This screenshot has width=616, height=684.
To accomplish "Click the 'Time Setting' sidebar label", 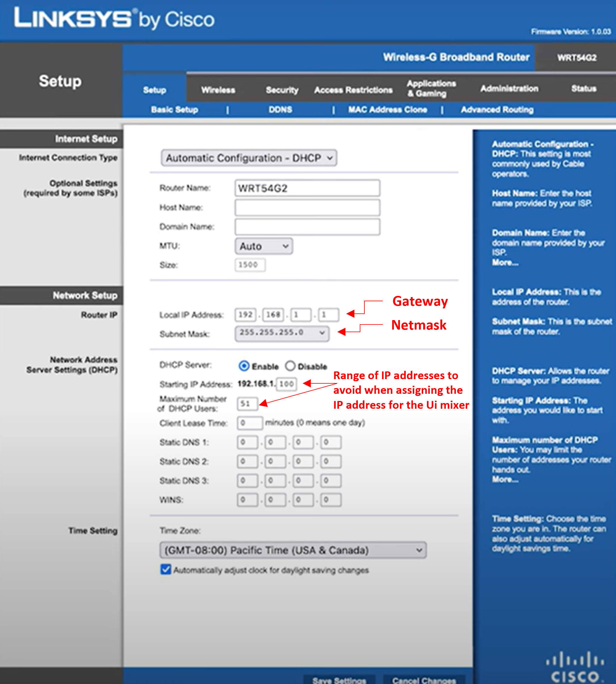I will (93, 531).
